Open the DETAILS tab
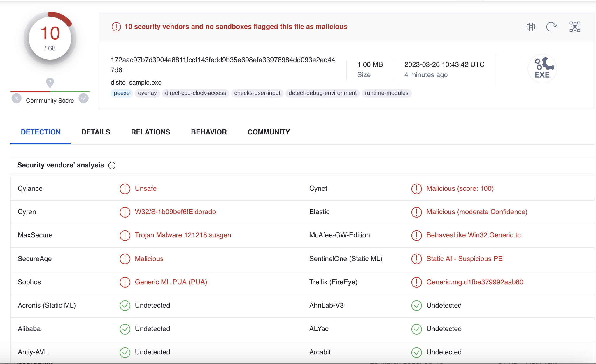596x364 pixels. [x=96, y=132]
